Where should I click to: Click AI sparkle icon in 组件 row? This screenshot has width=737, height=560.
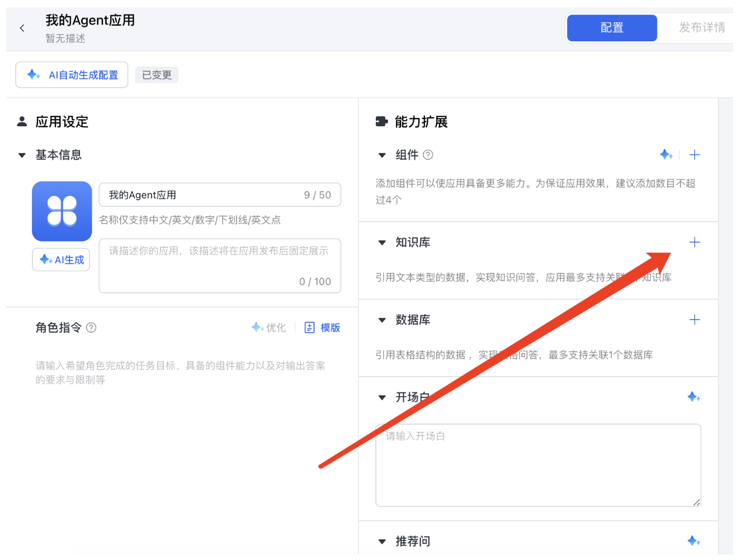[x=666, y=155]
